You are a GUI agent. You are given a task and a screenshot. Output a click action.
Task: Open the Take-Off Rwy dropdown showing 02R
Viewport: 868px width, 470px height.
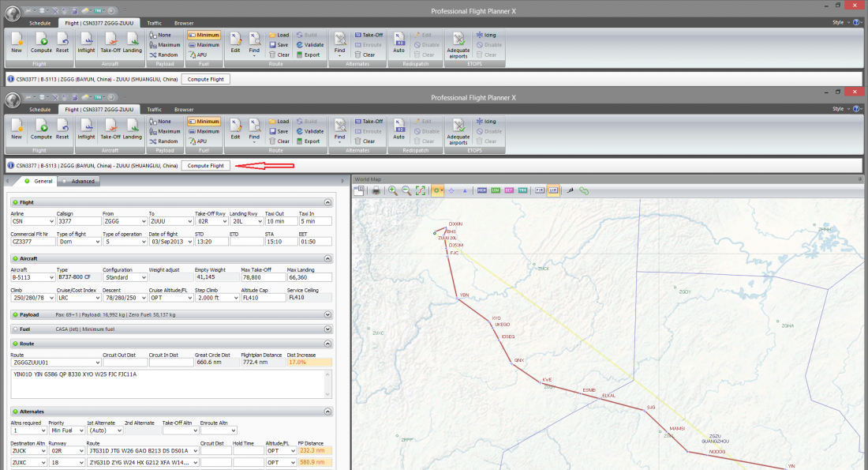[x=211, y=221]
